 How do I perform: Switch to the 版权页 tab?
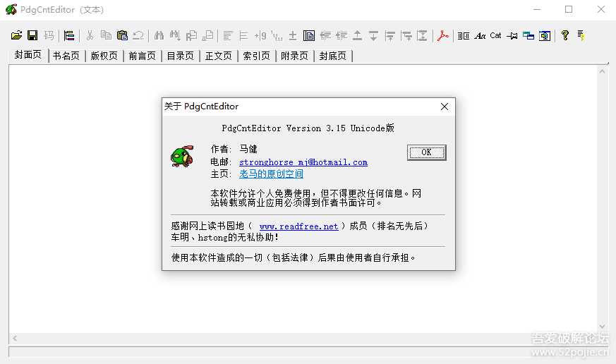pos(104,56)
